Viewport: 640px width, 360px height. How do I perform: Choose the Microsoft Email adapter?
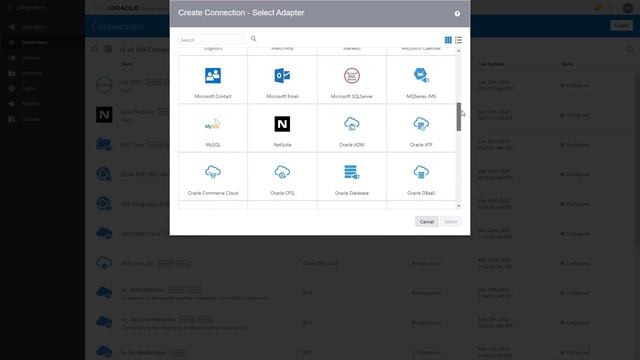pos(282,80)
